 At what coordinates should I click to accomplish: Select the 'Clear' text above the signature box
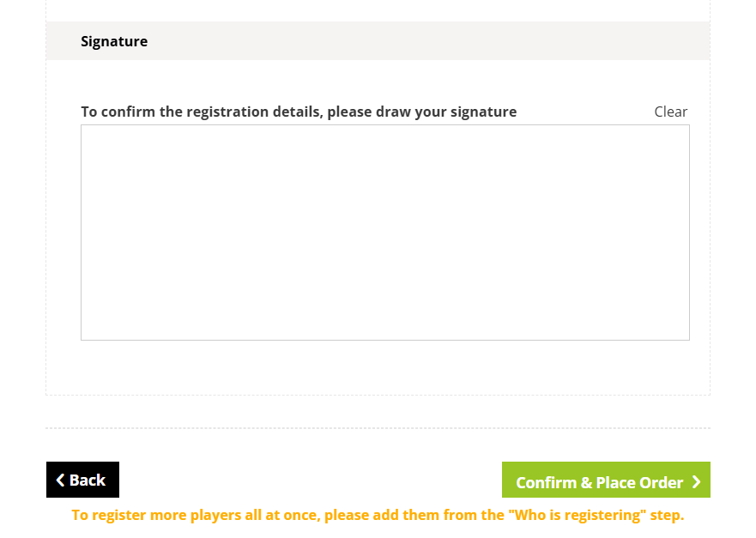coord(670,112)
